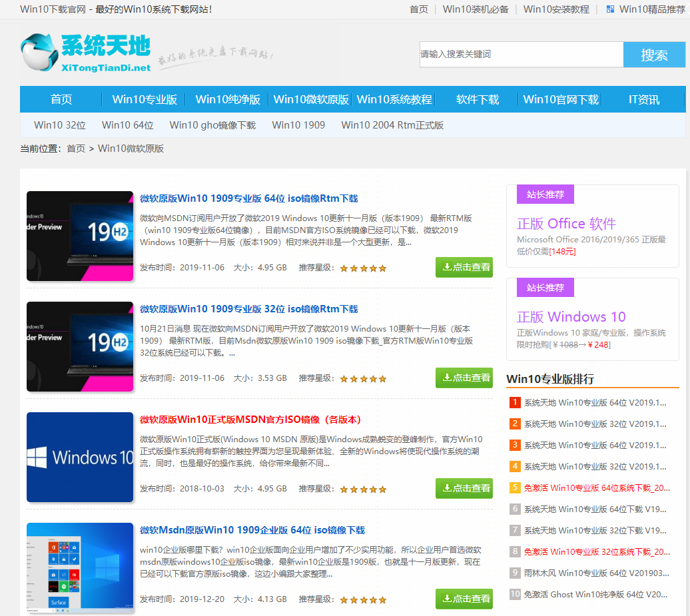Open rank 4 系统天地 Win10专业版 32位 link
The image size is (690, 616).
595,466
